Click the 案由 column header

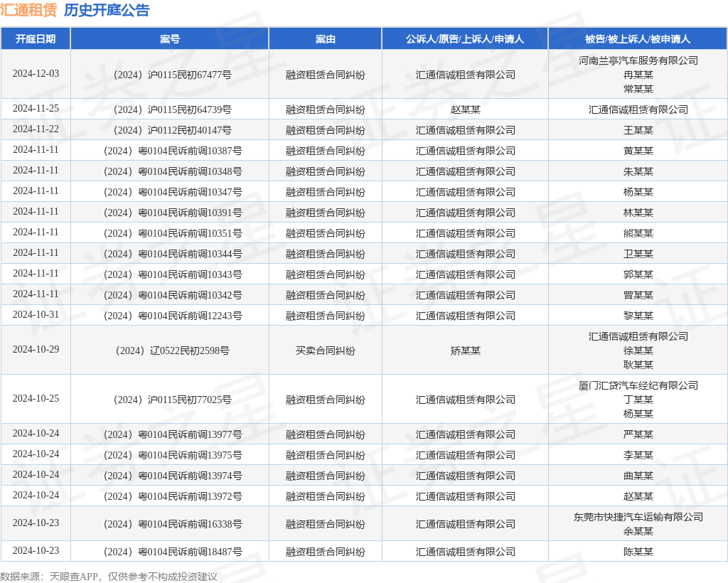[325, 39]
